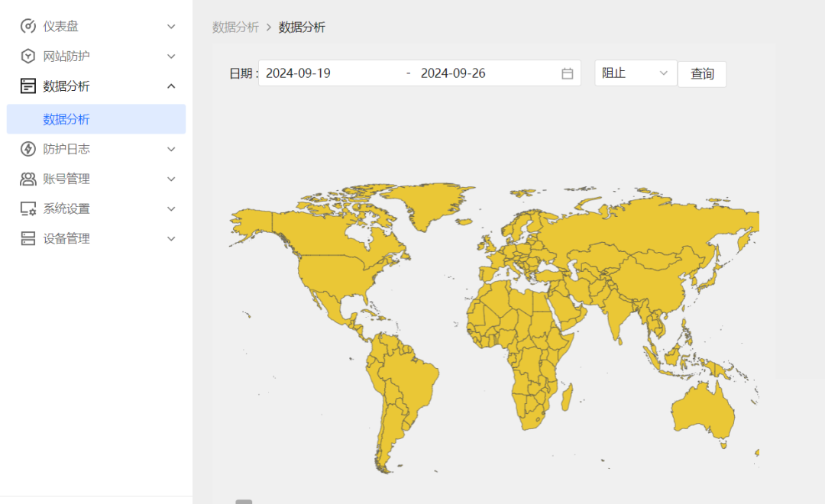Expand the 网站防护 menu chevron
The height and width of the screenshot is (504, 825).
171,57
